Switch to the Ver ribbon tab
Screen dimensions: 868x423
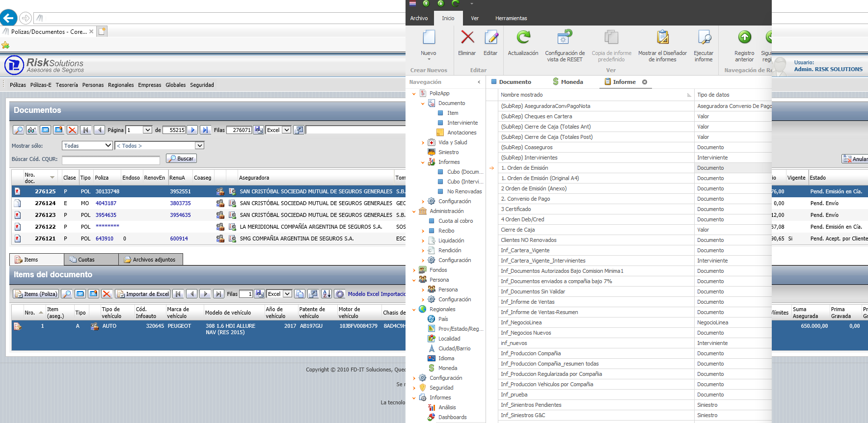(x=475, y=18)
